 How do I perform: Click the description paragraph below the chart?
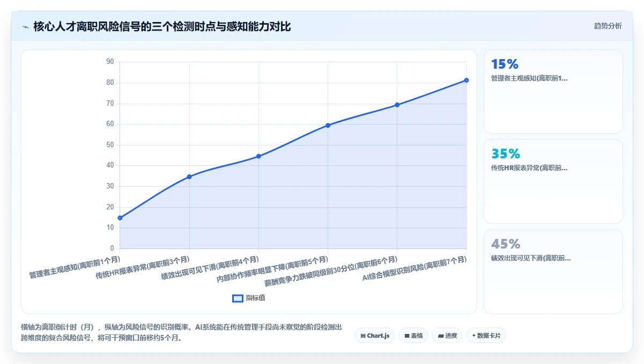[182, 333]
